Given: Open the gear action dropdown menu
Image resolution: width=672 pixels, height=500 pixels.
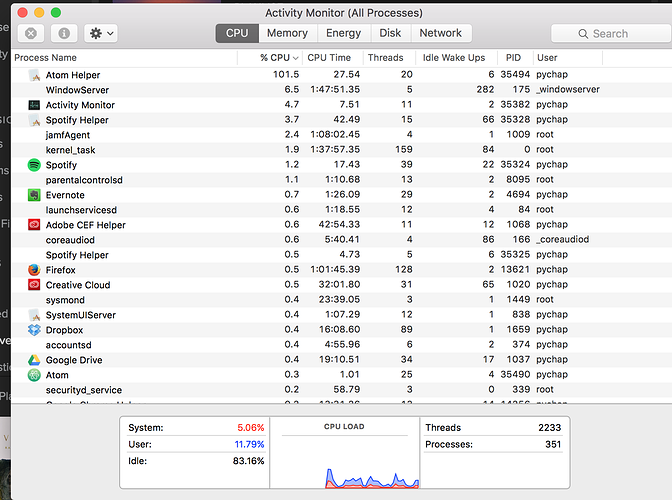Looking at the screenshot, I should click(101, 33).
